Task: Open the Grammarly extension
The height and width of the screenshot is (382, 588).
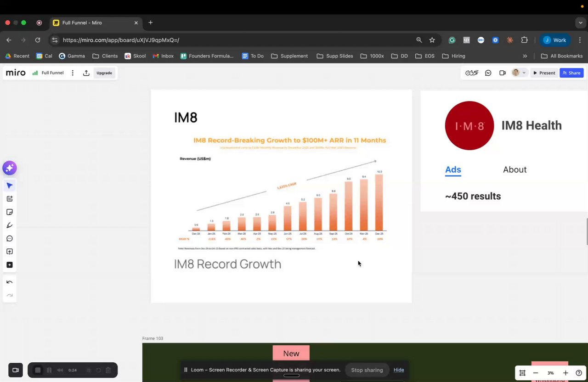Action: (452, 40)
